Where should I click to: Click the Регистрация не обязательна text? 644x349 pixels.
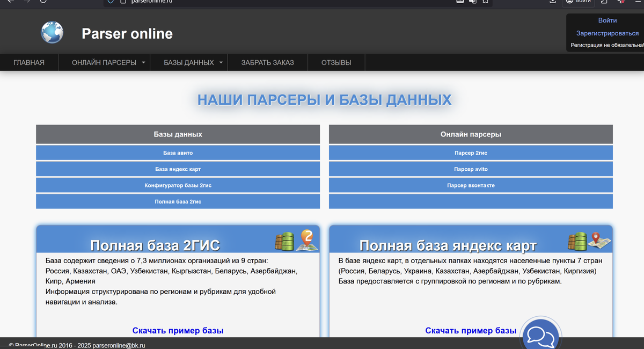[607, 45]
